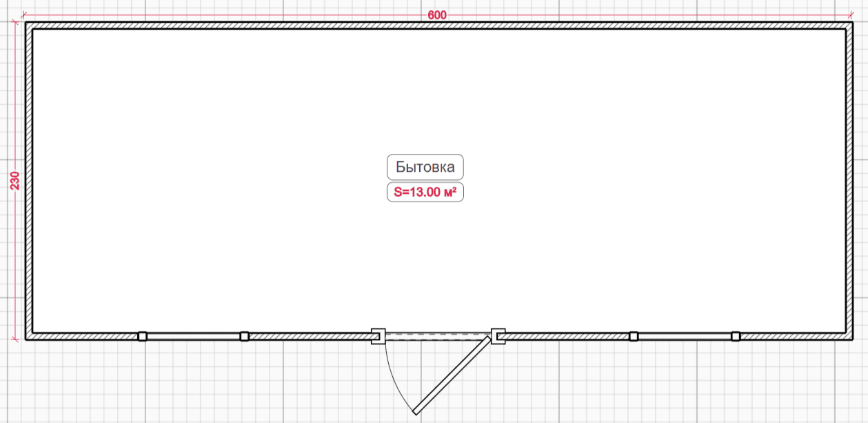Select the 600 width dimension value
Screen dimensions: 868x423
pos(437,15)
